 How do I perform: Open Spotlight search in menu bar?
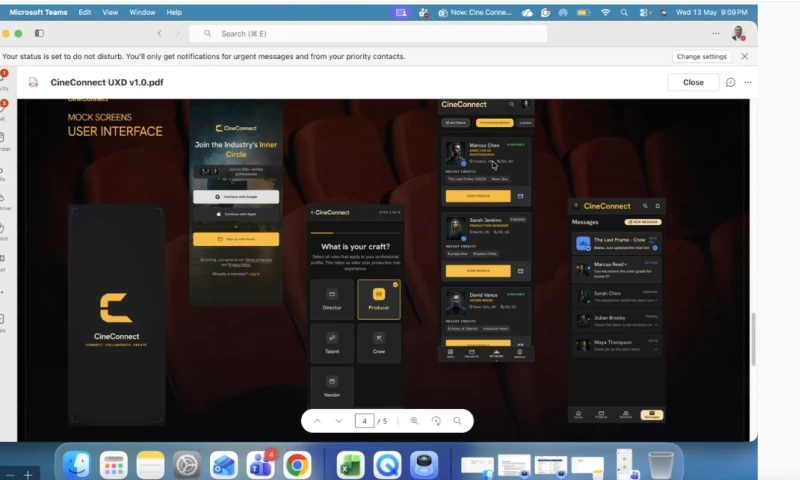click(624, 12)
